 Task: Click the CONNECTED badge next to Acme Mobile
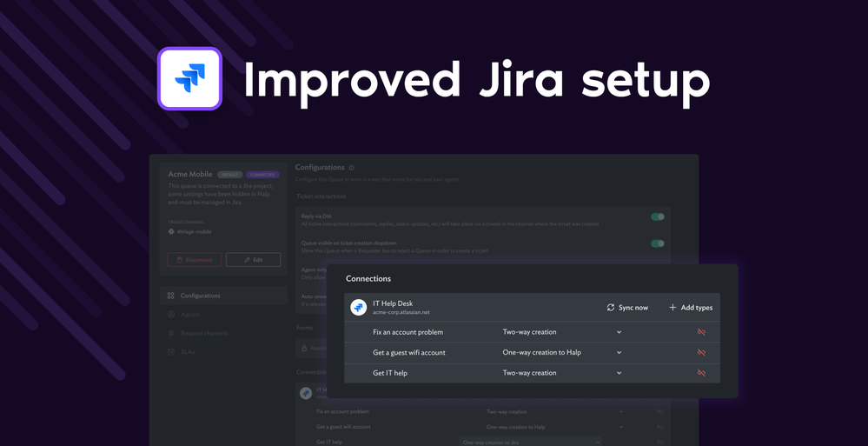(x=262, y=175)
